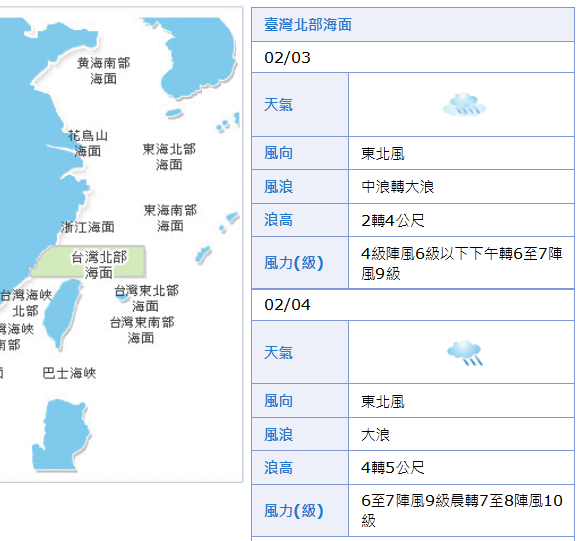579x541 pixels.
Task: Click the 02/04 date row header
Action: (413, 305)
